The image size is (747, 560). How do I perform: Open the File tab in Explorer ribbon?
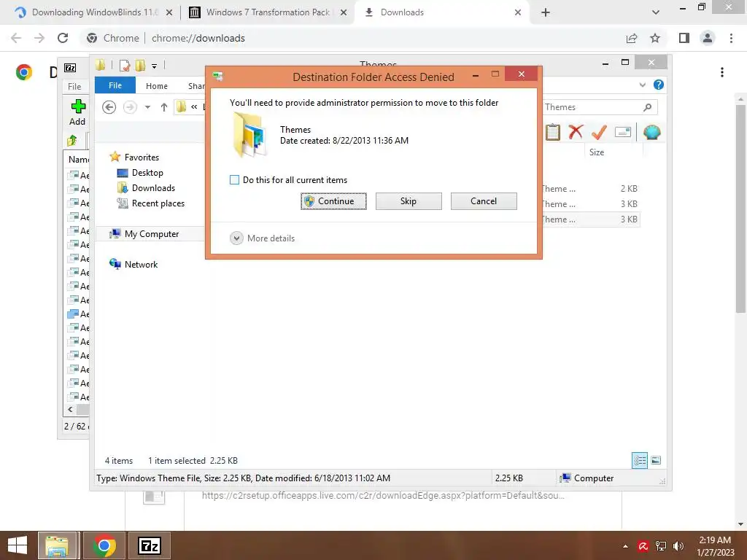point(115,85)
